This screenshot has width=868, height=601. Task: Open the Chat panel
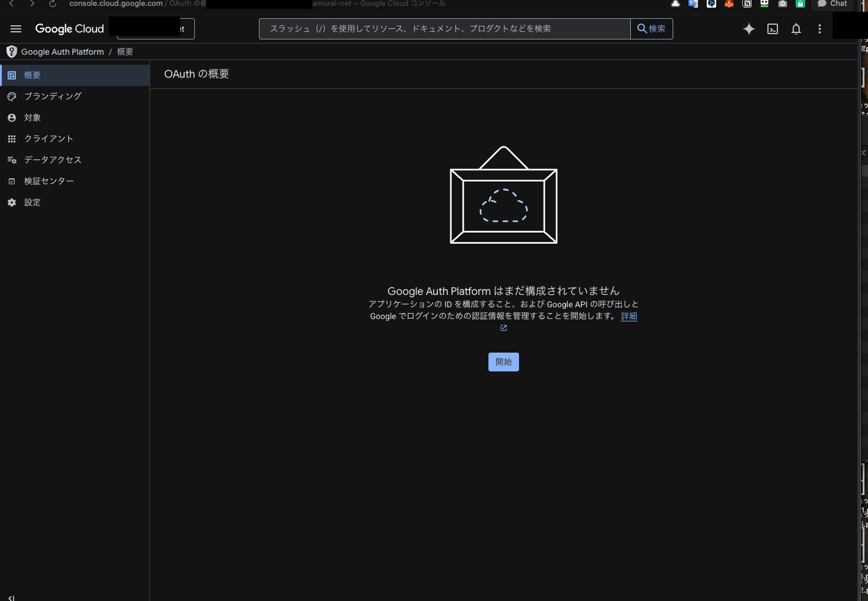tap(832, 4)
